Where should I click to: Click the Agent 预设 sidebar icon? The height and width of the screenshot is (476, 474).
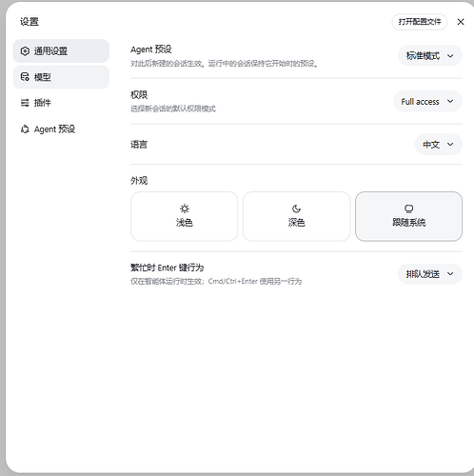pos(25,129)
